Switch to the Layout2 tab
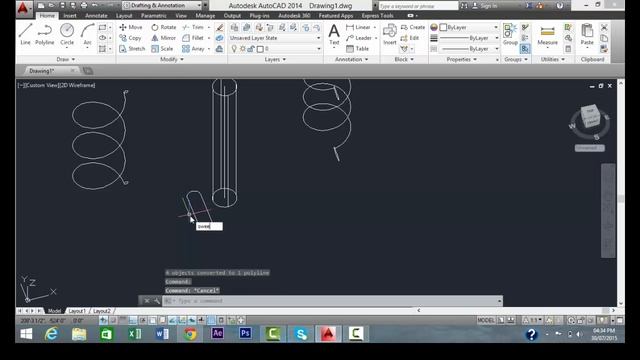This screenshot has height=360, width=640. tap(101, 311)
